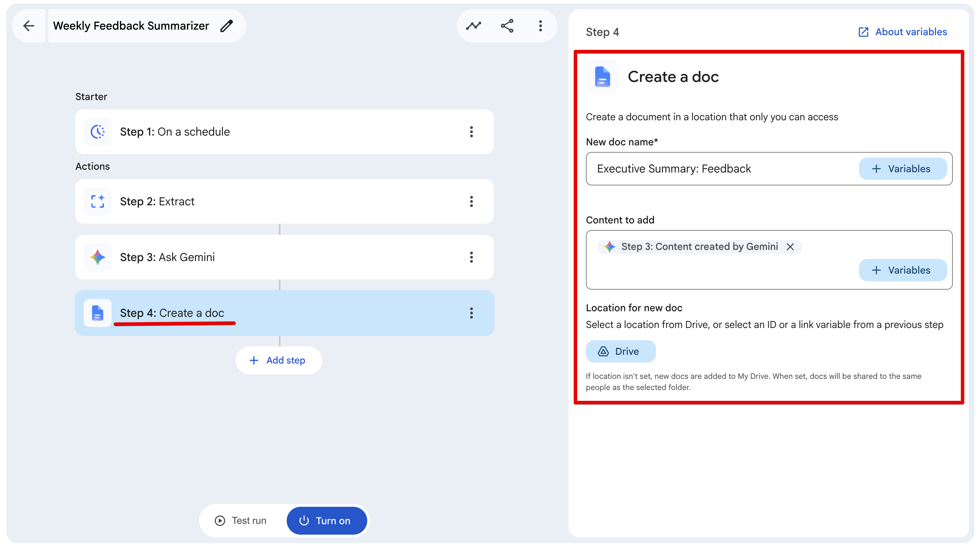Click the share icon in header

pos(507,26)
